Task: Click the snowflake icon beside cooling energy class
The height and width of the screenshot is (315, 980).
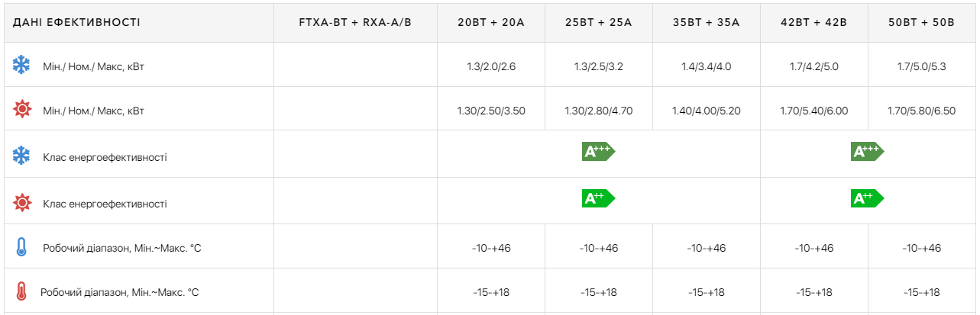Action: coord(21,156)
